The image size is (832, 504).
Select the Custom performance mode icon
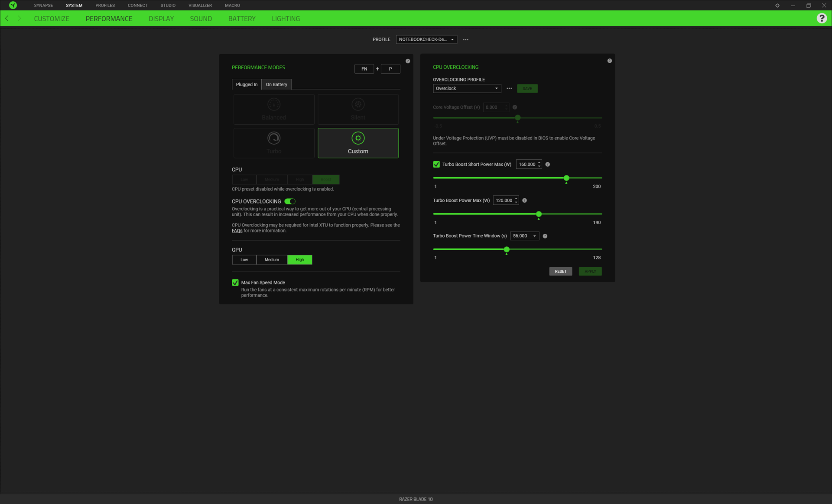click(x=357, y=138)
